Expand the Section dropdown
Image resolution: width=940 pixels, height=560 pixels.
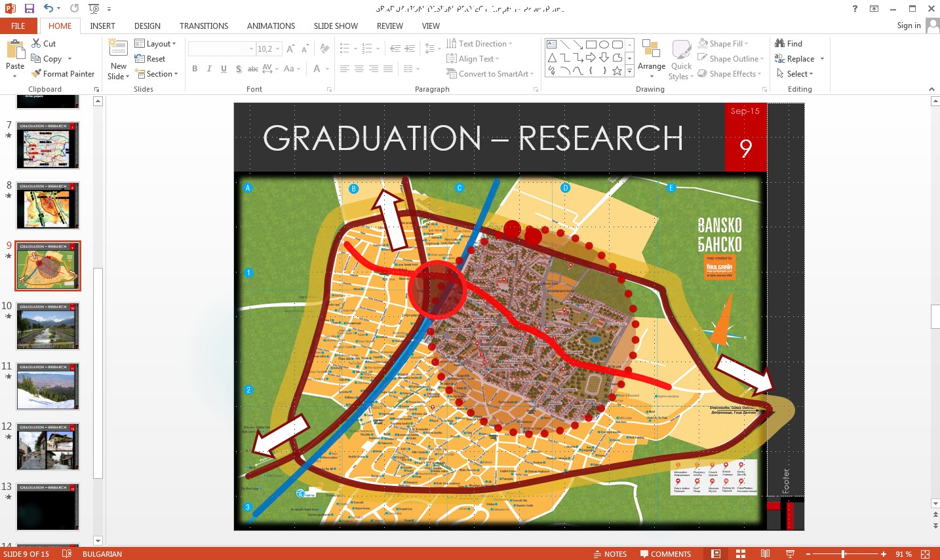156,74
